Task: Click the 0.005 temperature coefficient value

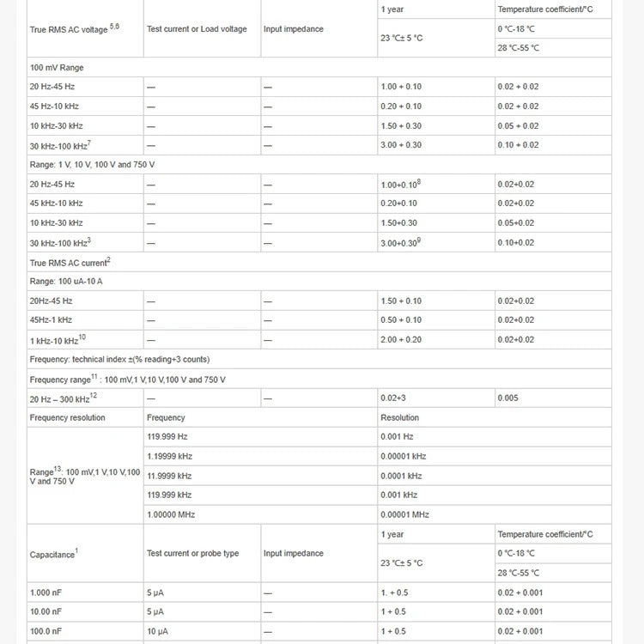Action: click(507, 398)
